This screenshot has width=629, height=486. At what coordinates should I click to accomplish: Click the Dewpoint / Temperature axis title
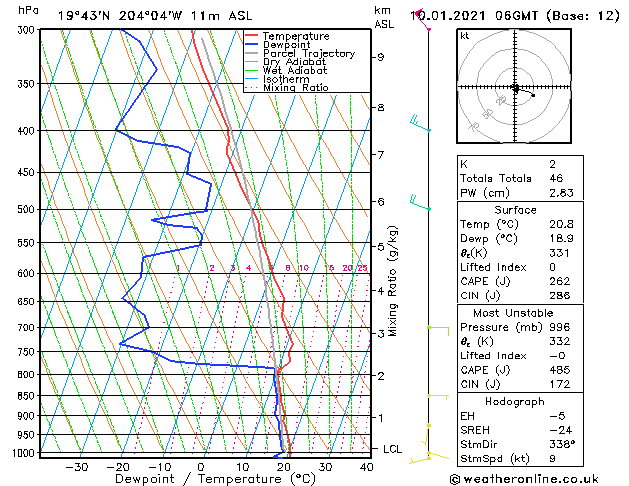tap(215, 479)
